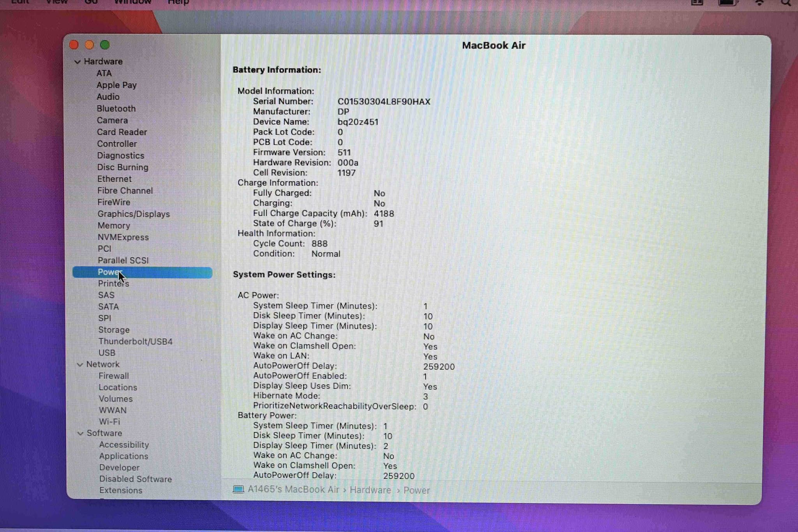Open Spotlight search icon
Viewport: 798px width, 532px height.
pos(786,2)
